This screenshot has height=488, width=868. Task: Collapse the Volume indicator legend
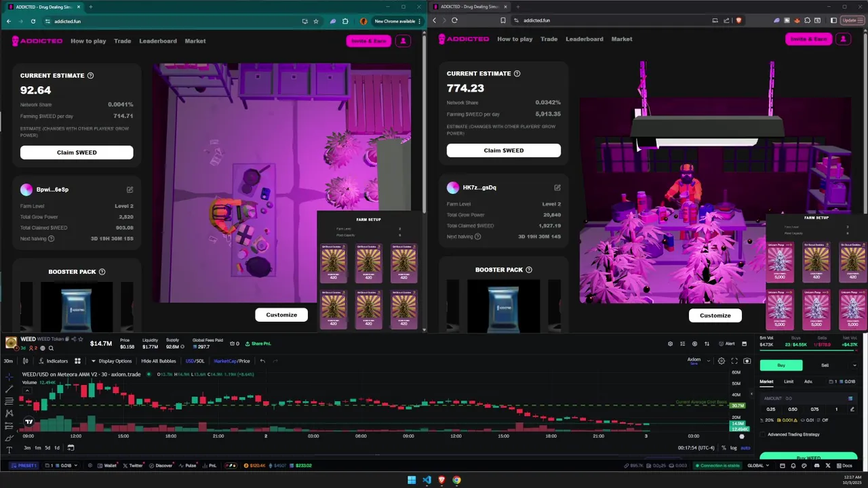point(26,390)
